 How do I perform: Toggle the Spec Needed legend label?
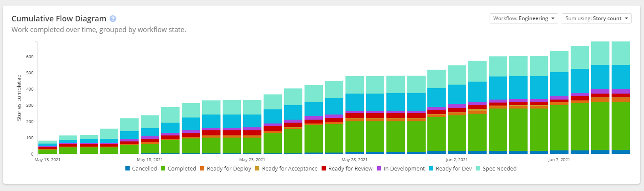[x=499, y=169]
